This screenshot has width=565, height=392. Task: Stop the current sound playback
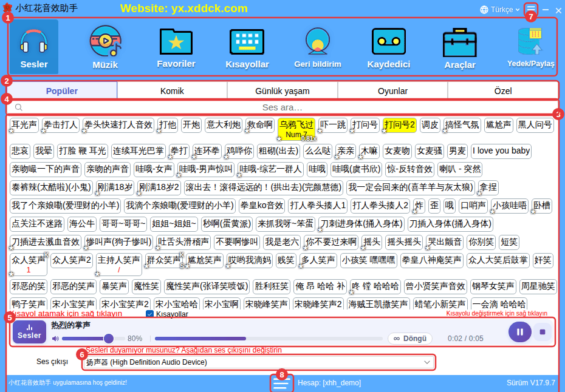[543, 332]
